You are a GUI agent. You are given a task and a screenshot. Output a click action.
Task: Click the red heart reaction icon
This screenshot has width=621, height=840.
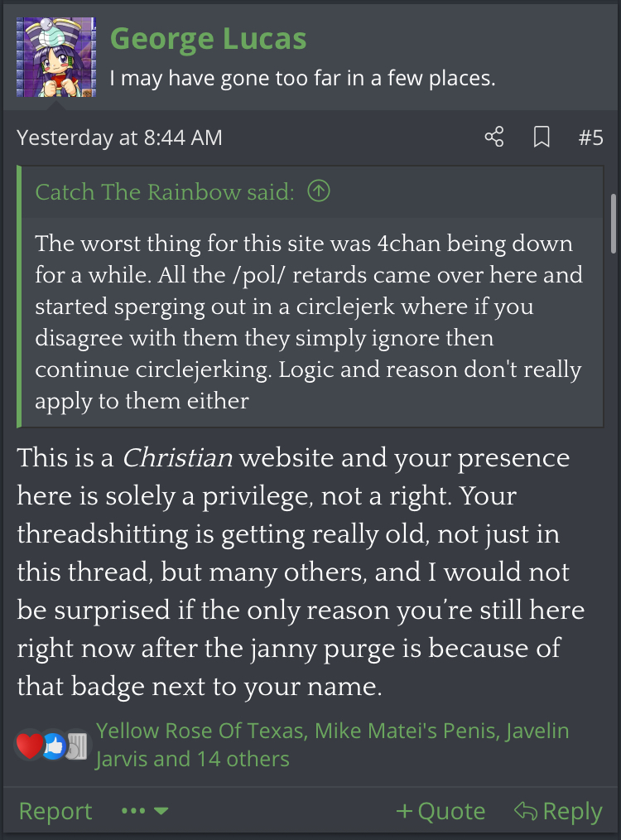(x=29, y=746)
